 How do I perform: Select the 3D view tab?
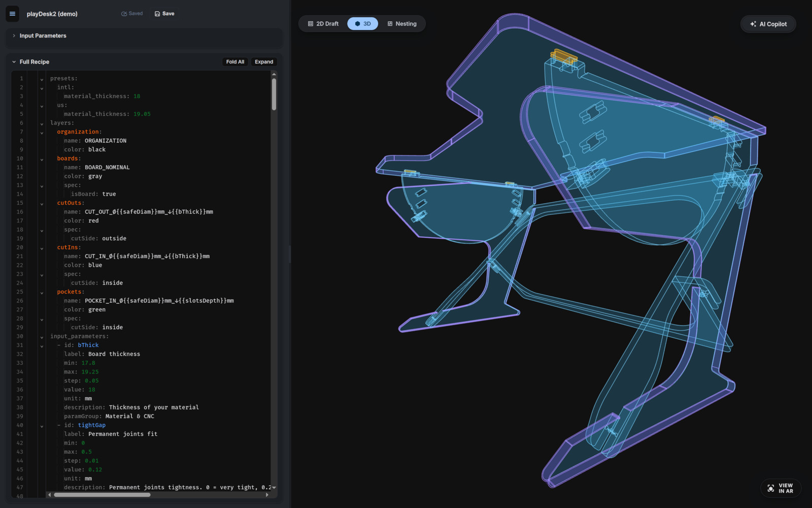click(x=362, y=24)
